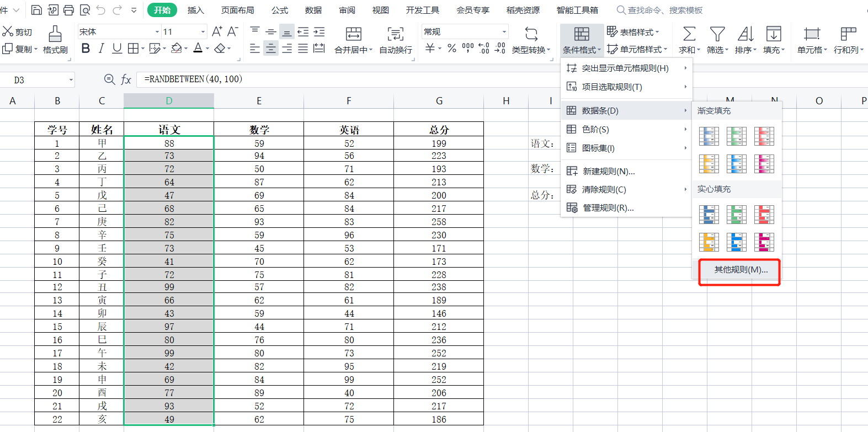The height and width of the screenshot is (432, 868).
Task: Choose the orange solid-fill data bar
Action: tap(709, 242)
